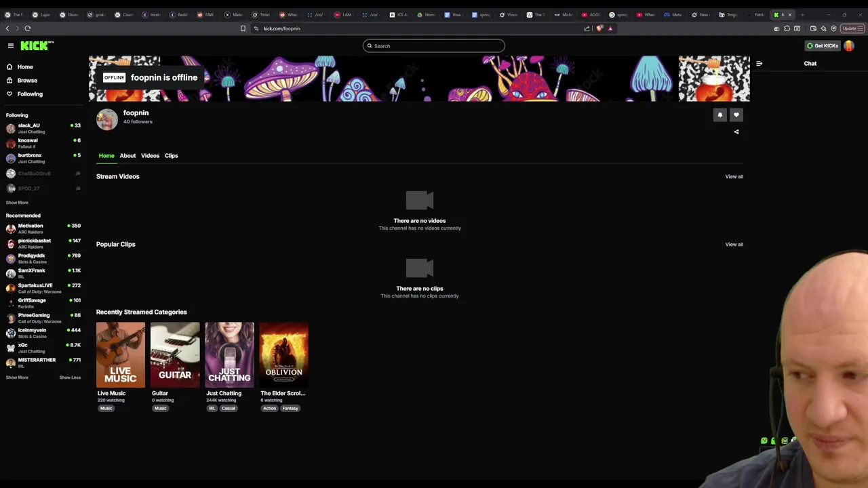Open MISTERARTHER recommended channel

43,363
